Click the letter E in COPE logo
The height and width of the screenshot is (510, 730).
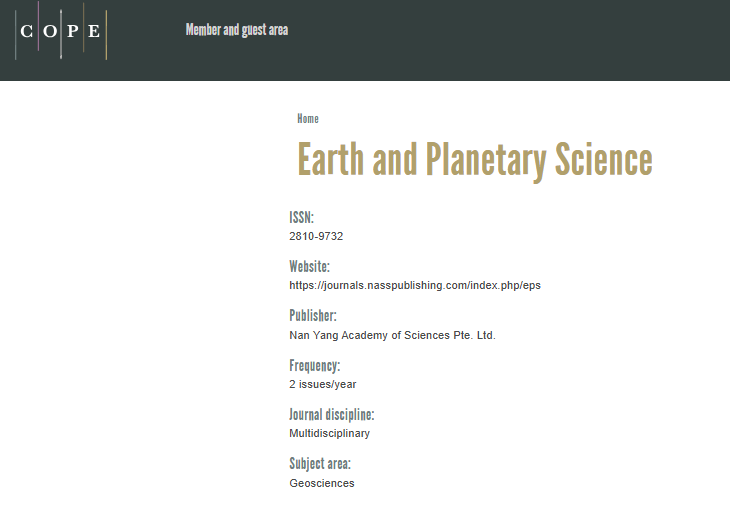point(94,31)
